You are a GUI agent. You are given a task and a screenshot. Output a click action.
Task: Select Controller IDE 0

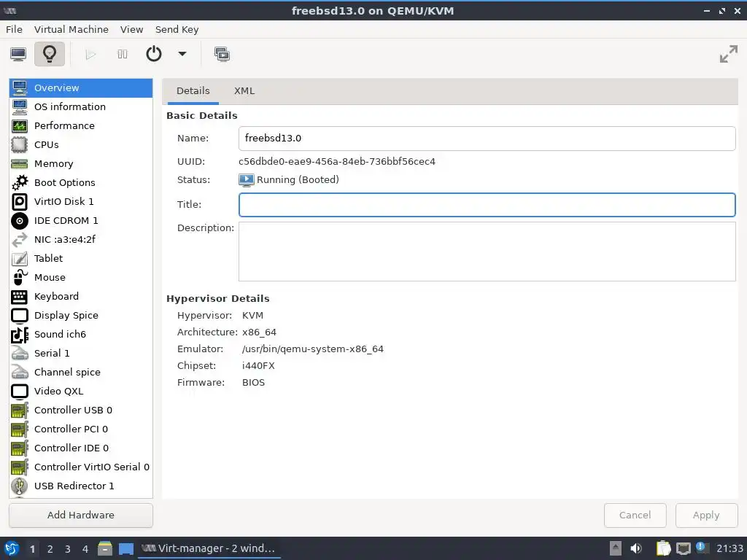click(81, 448)
